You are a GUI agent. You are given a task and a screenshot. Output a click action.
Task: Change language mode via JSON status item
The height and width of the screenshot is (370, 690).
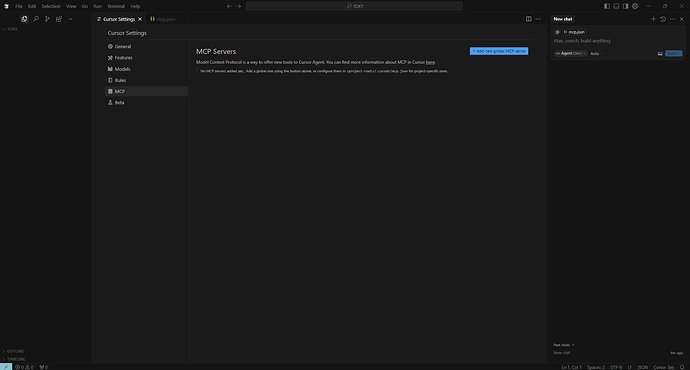pyautogui.click(x=642, y=367)
